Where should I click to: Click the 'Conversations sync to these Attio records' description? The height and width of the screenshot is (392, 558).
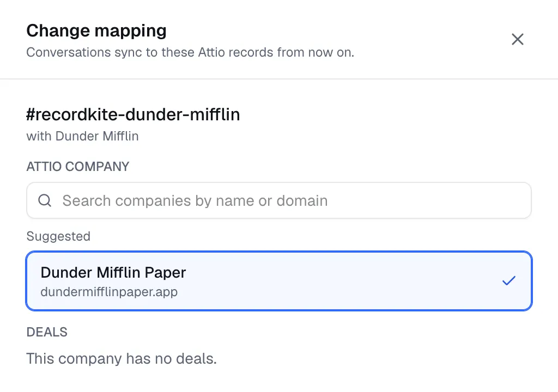[190, 52]
